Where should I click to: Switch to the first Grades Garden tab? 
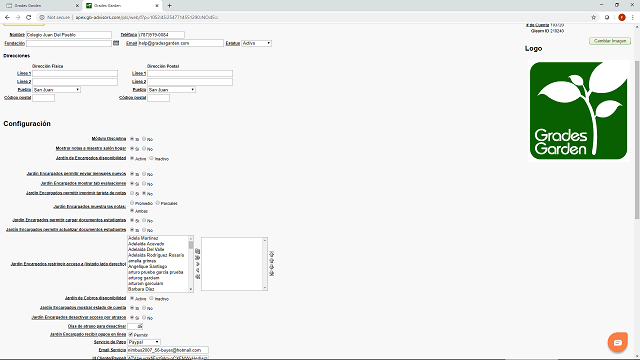(42, 6)
